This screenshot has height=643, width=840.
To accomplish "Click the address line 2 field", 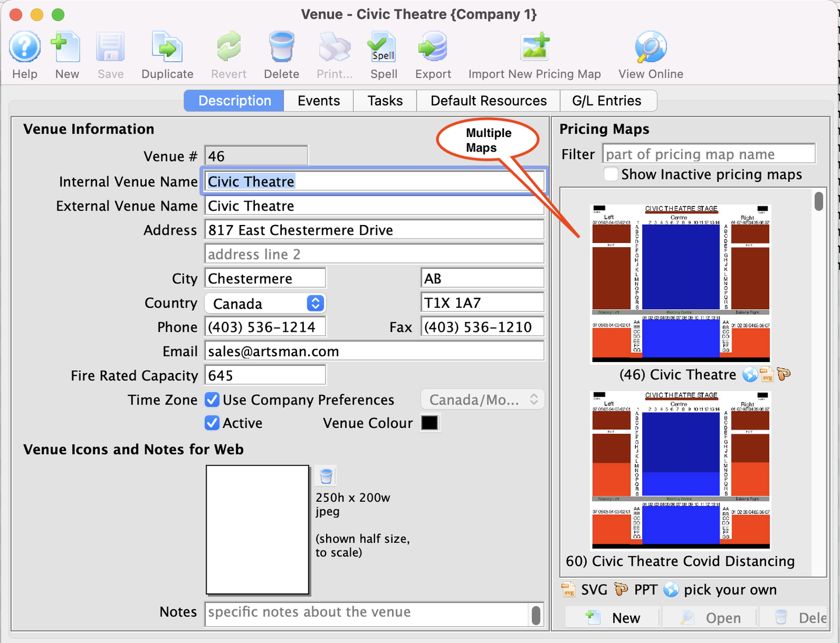I will [374, 254].
